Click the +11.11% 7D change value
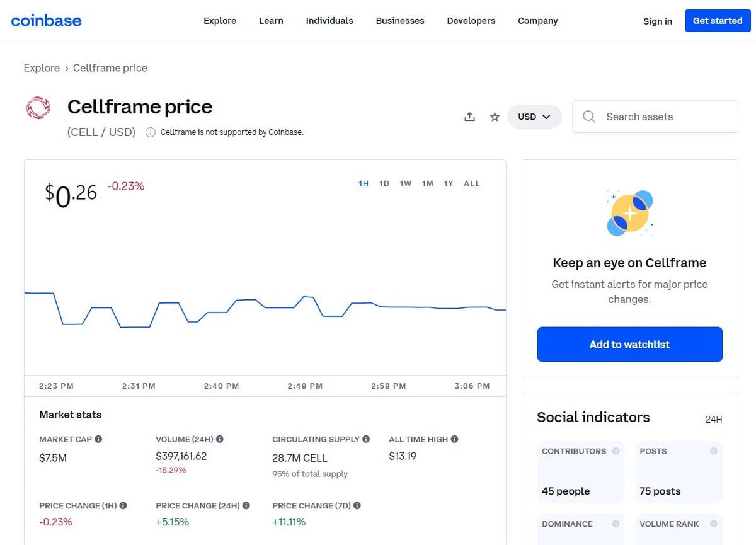756x545 pixels. click(289, 522)
